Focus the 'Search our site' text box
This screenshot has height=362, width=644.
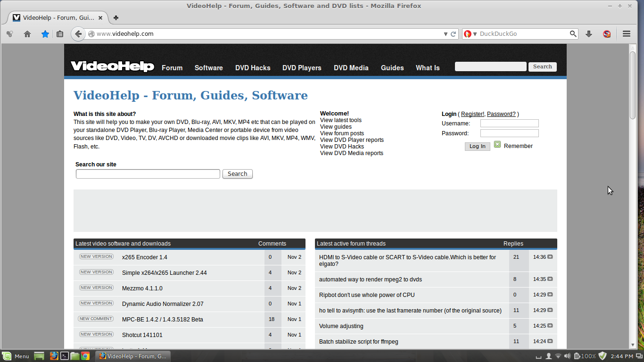tap(148, 174)
